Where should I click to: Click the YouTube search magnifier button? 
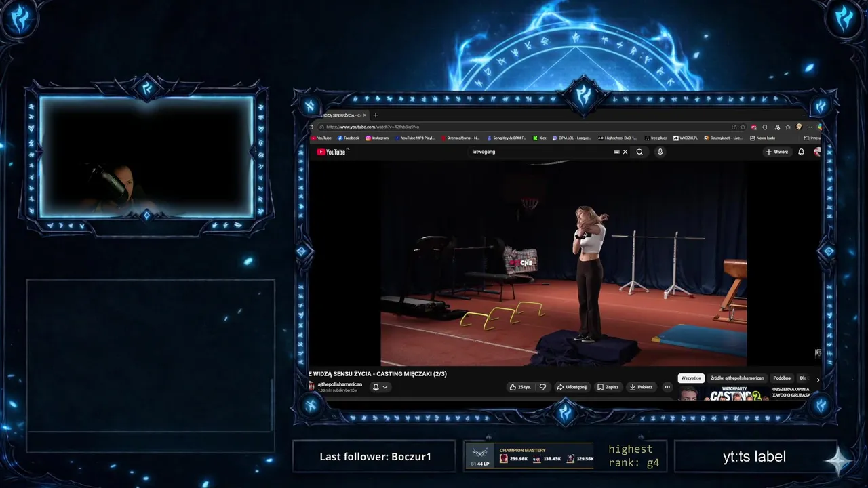[x=639, y=152]
